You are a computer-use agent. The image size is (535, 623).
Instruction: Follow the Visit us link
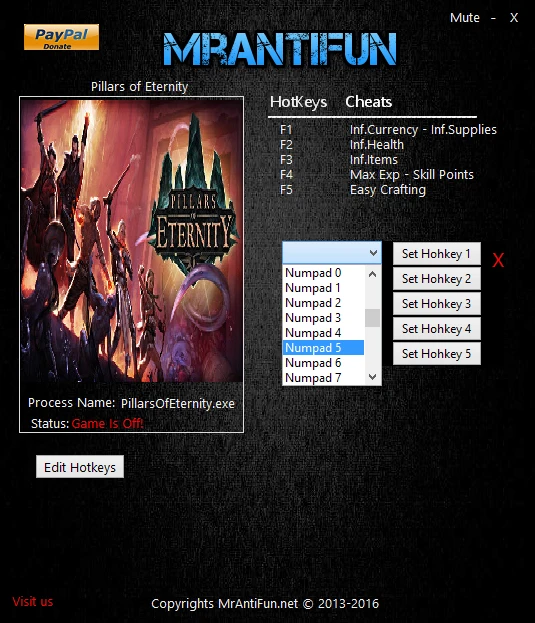(x=33, y=602)
